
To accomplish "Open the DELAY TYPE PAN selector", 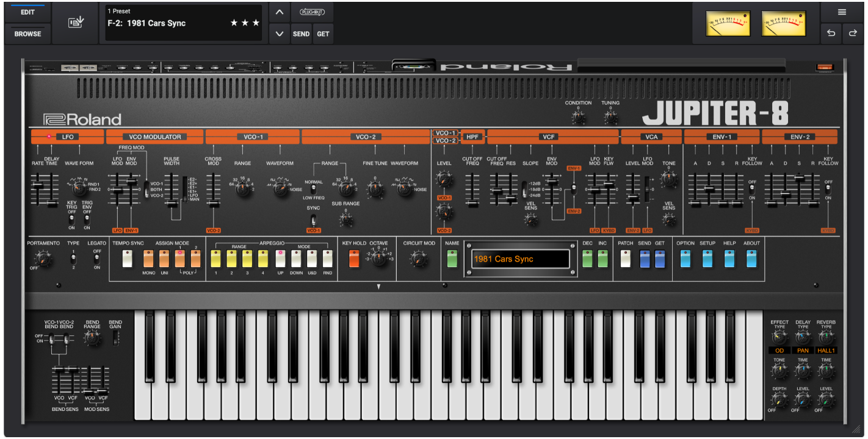I will click(x=803, y=351).
